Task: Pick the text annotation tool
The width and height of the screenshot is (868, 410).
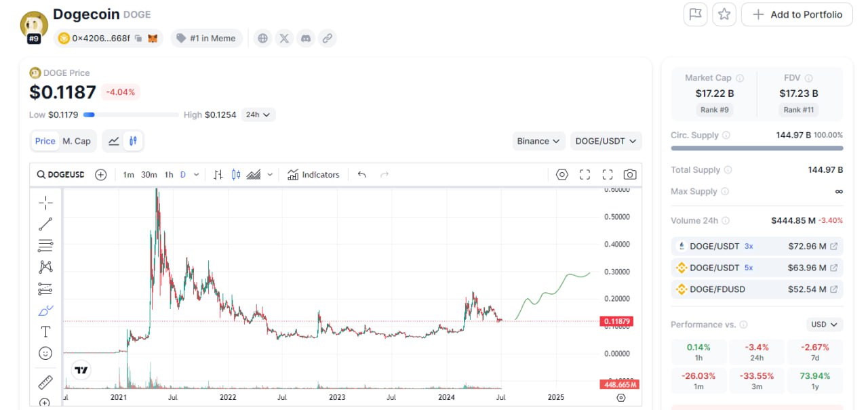Action: [x=45, y=331]
